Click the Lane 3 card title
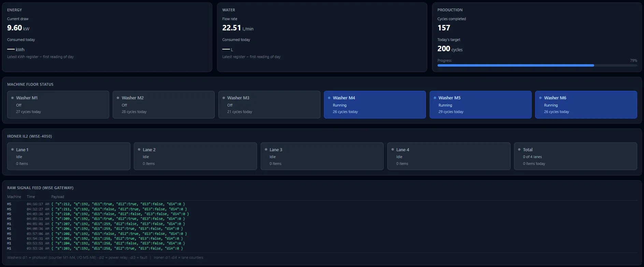This screenshot has width=644, height=267. click(x=276, y=150)
